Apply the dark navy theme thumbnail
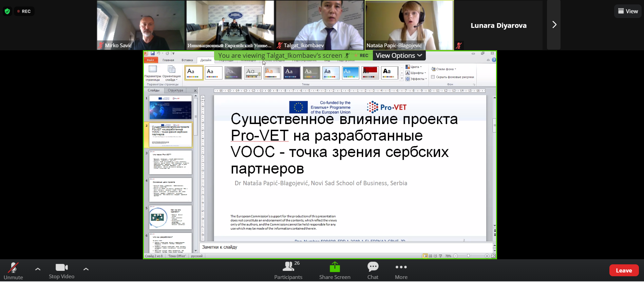 pos(292,73)
